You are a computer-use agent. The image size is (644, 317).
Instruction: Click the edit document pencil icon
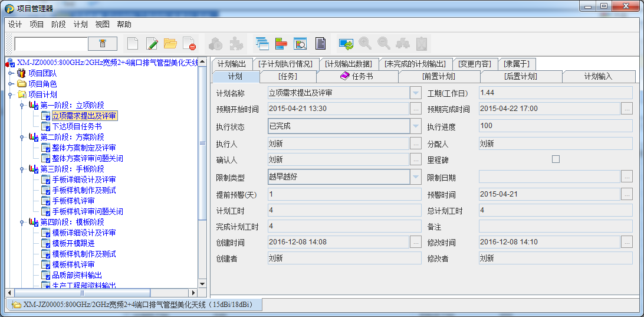(152, 43)
